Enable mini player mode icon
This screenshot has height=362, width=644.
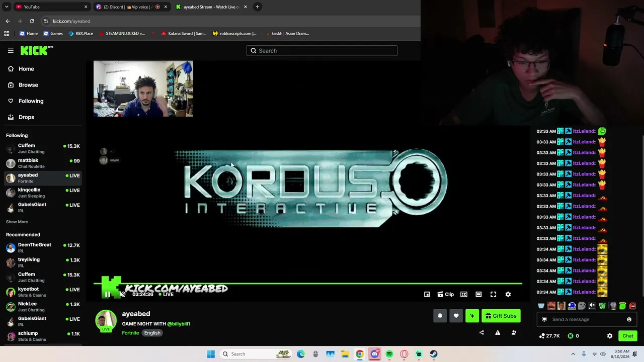pos(427,295)
